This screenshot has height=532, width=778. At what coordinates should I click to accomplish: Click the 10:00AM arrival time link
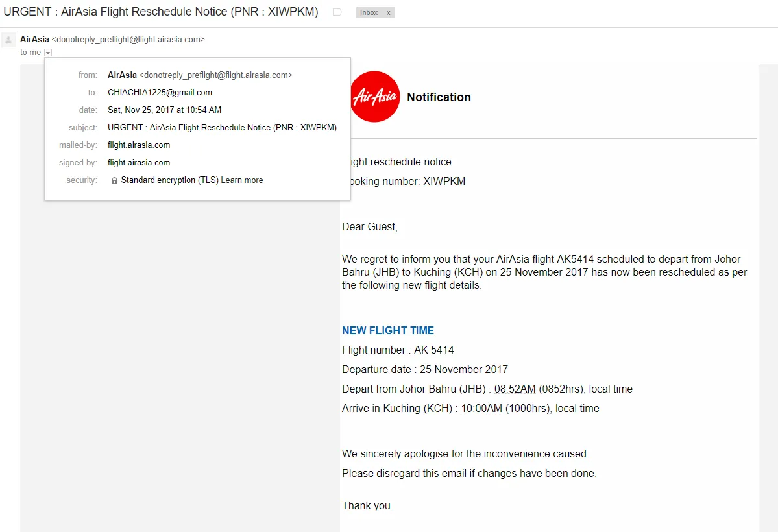[x=481, y=409]
